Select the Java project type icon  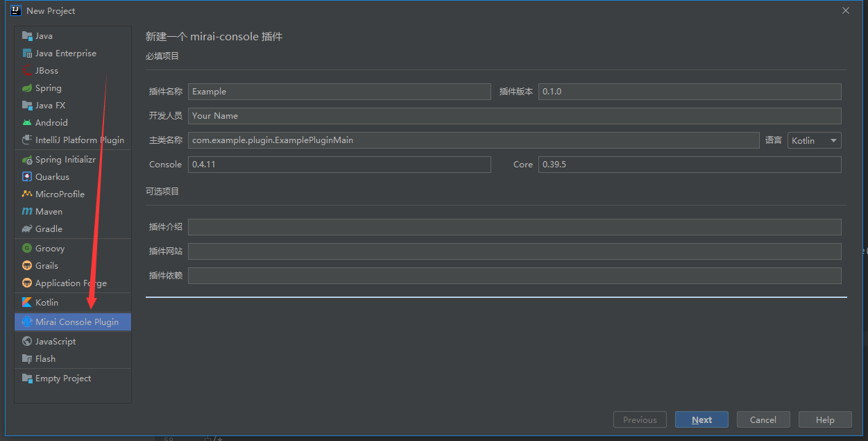pos(27,36)
